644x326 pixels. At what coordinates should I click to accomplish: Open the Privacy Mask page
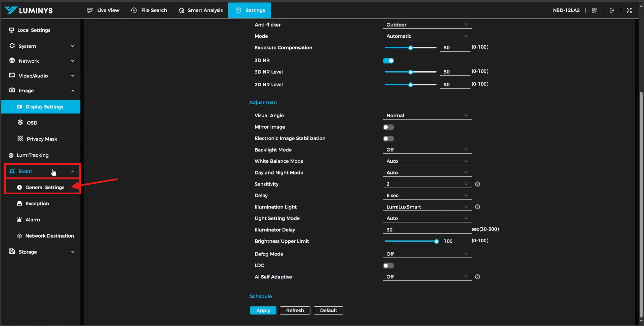pyautogui.click(x=42, y=139)
